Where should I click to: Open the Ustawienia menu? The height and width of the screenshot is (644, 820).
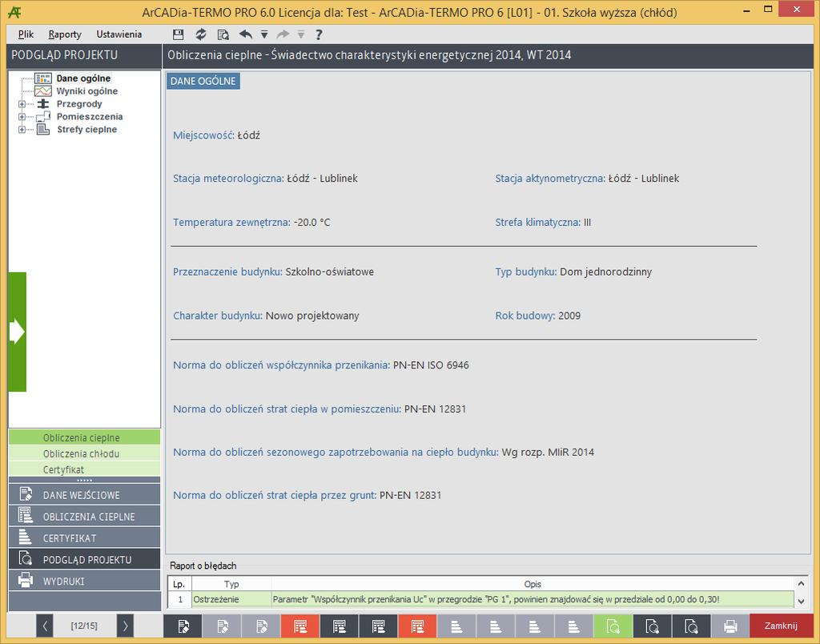coord(119,34)
